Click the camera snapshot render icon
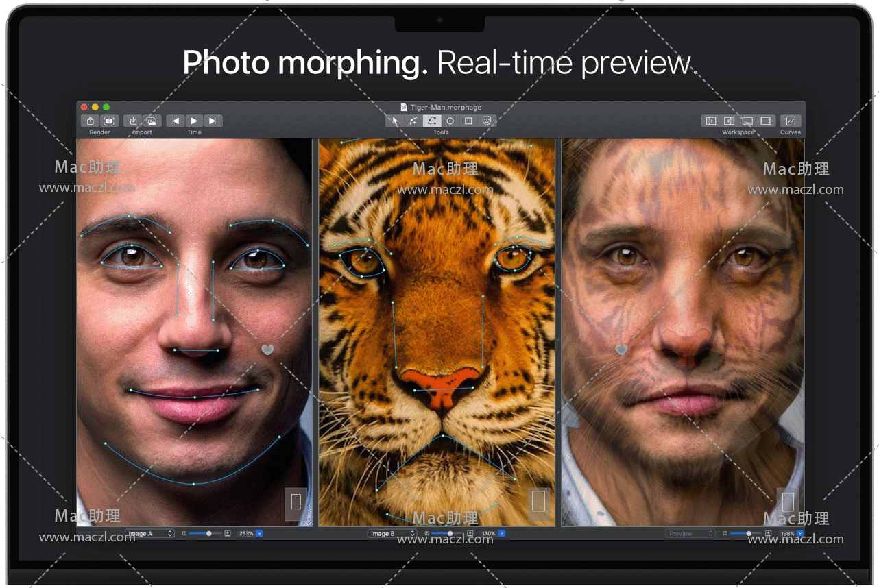 pyautogui.click(x=108, y=121)
